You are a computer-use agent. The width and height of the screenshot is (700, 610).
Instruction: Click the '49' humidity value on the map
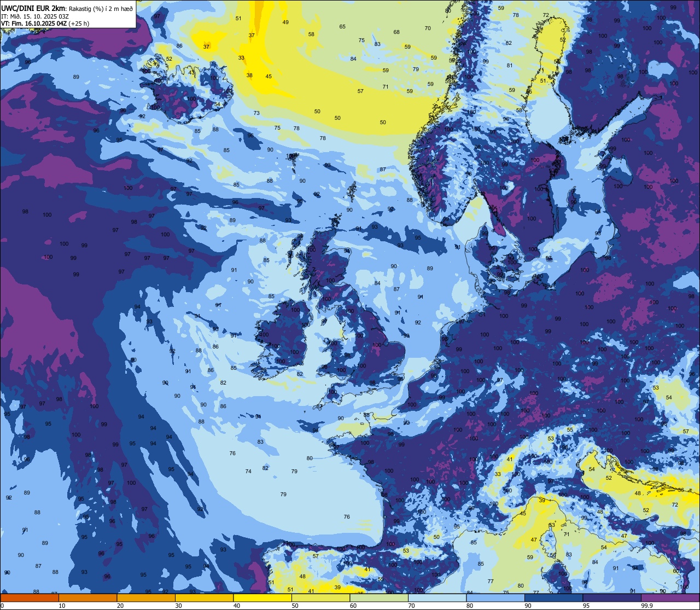pos(285,22)
